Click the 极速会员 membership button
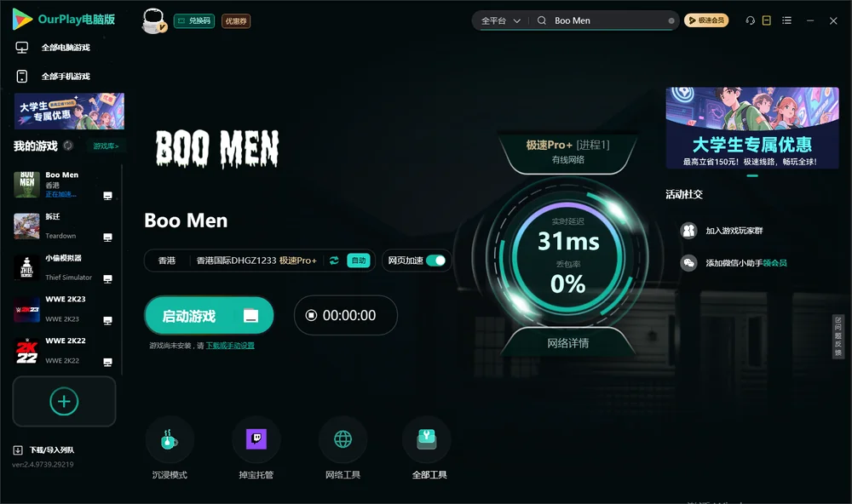Screen dimensions: 852x504 point(706,20)
